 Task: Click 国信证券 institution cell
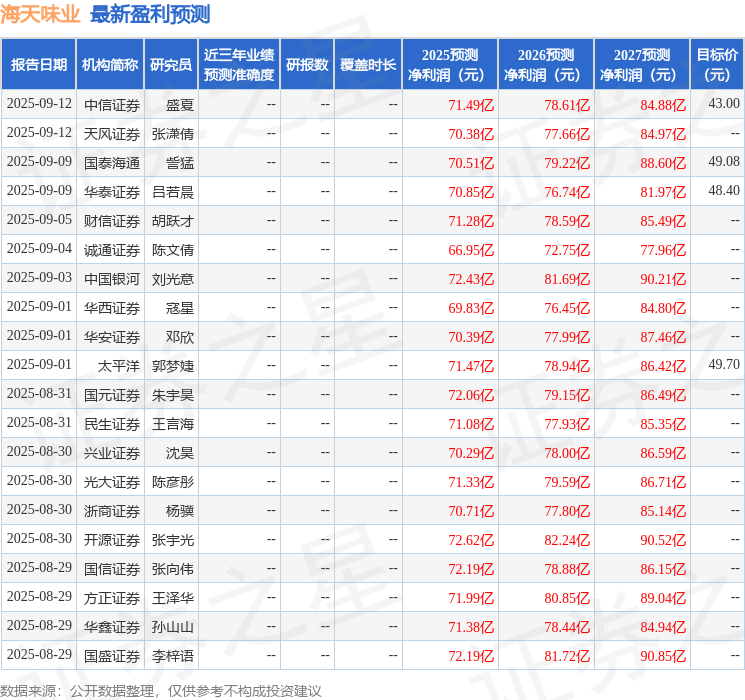[112, 569]
